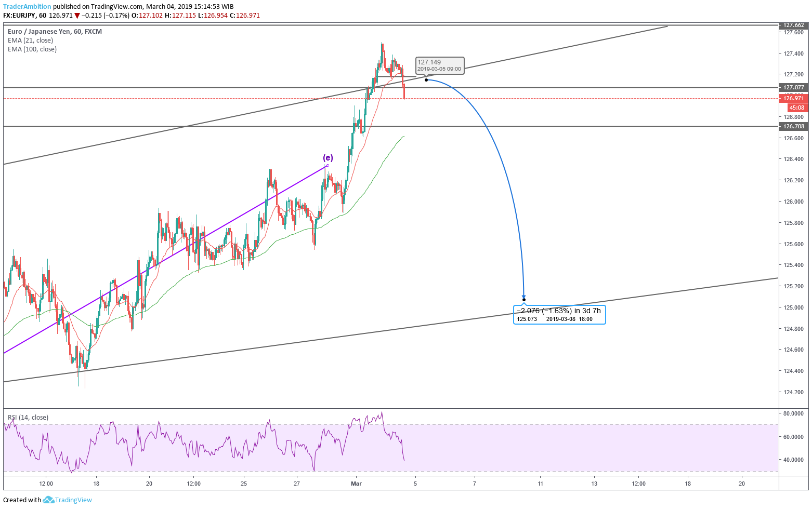The height and width of the screenshot is (509, 812).
Task: Click the H:127.115 high value in header
Action: (x=180, y=16)
